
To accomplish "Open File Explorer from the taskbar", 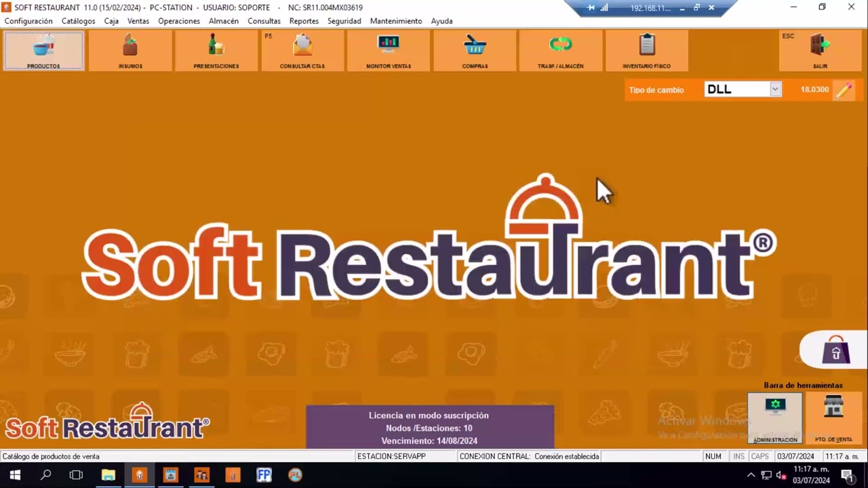I will tap(108, 475).
